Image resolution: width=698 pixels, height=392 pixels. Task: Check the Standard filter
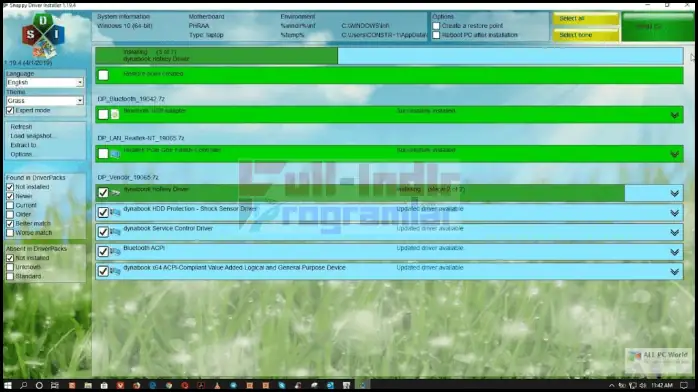tap(10, 276)
